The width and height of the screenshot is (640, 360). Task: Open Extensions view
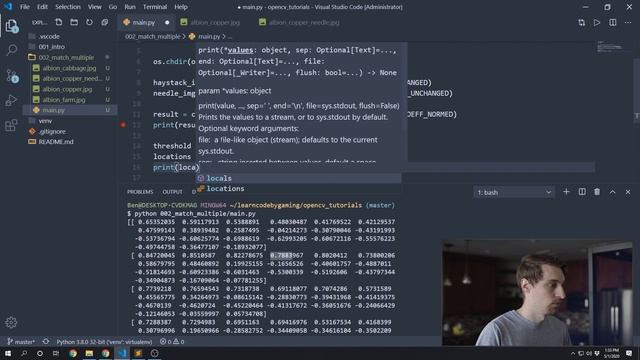coord(11,125)
